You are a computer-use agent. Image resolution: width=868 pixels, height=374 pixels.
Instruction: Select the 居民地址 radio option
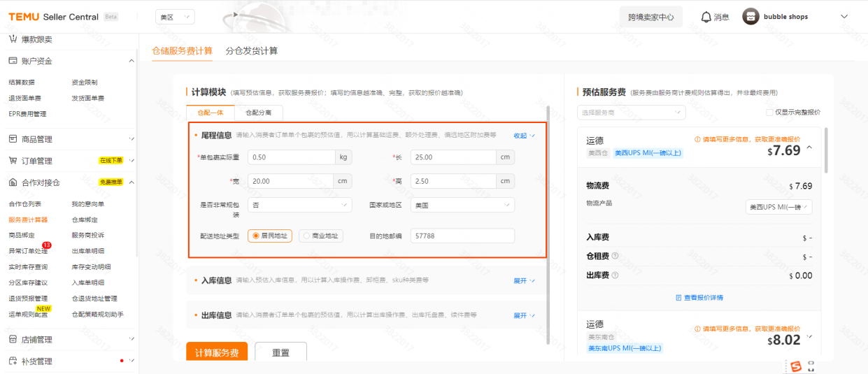tap(256, 236)
